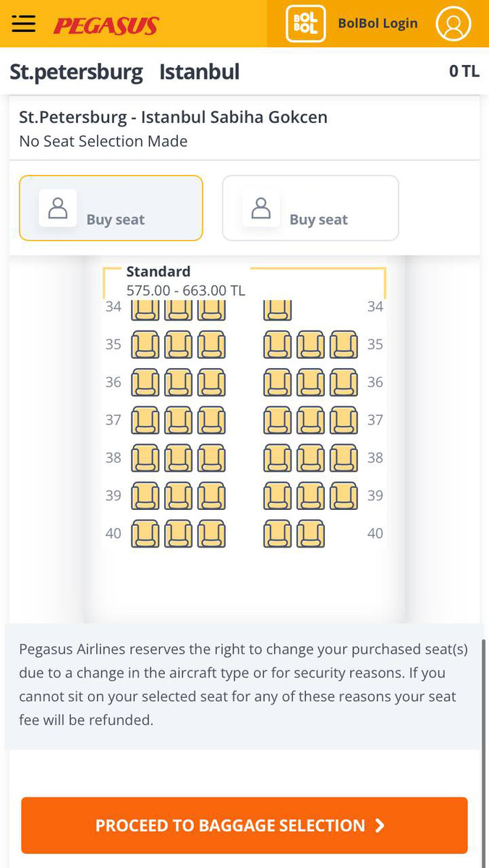Select the right aisle seat in row 38
Viewport: 489px width, 868px height.
278,458
